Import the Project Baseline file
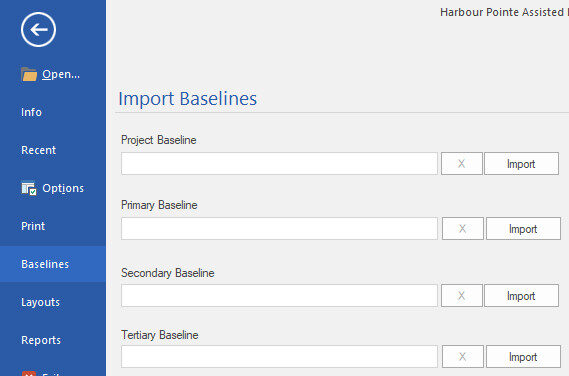This screenshot has height=376, width=569. point(521,164)
